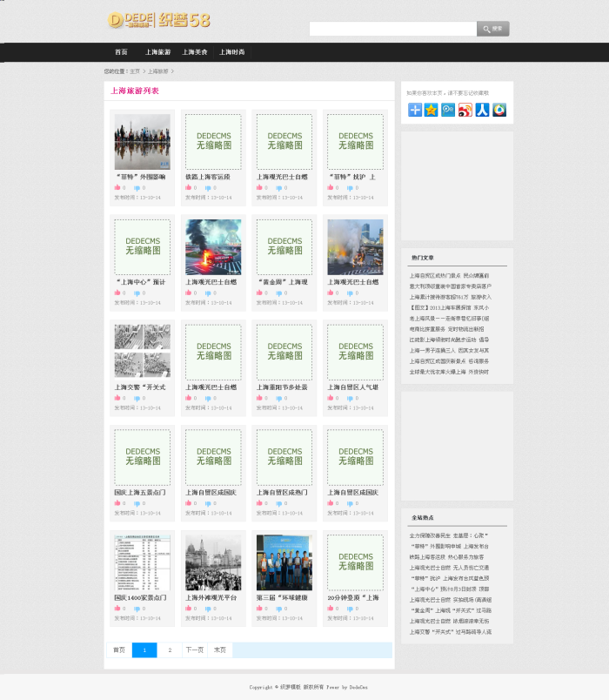This screenshot has width=609, height=700.
Task: Go to page 2 in pagination
Action: click(170, 650)
